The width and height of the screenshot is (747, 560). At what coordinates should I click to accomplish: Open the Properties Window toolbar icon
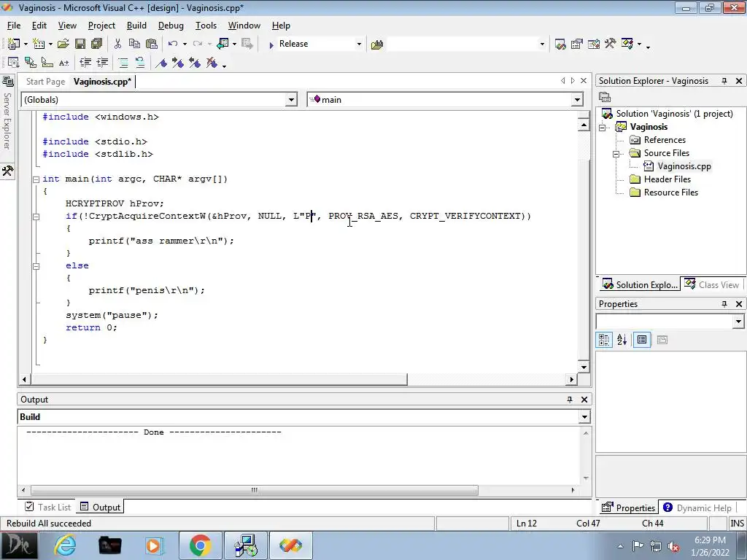point(577,44)
